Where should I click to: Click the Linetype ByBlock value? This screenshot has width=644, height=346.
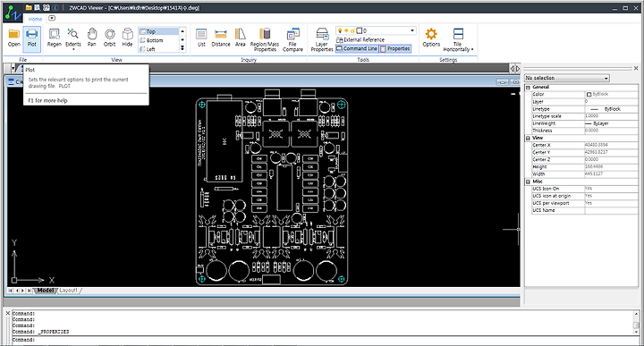click(611, 109)
